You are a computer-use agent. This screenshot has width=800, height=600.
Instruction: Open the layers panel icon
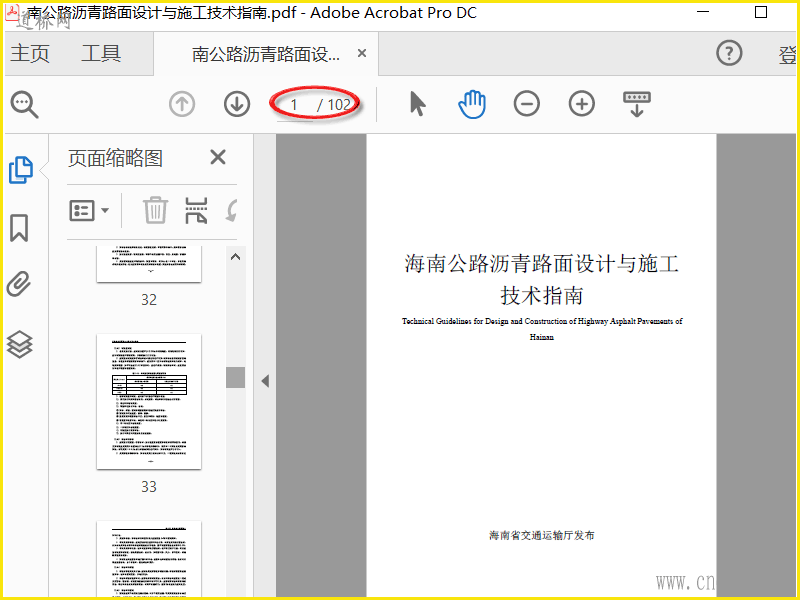coord(19,344)
